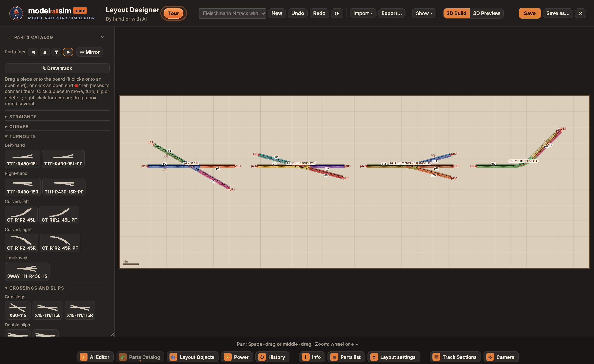
Task: Select the T111-R430-15L-PF turnout part
Action: [63, 159]
